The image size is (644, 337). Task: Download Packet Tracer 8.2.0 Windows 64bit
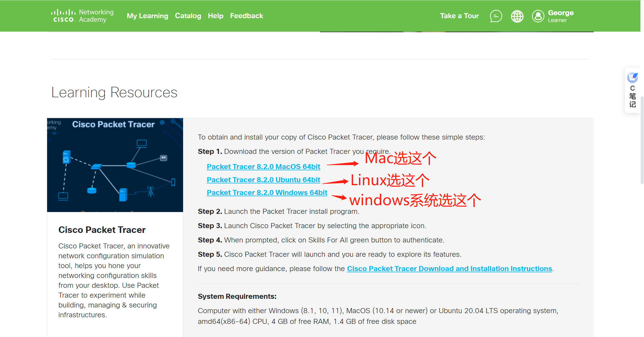(x=267, y=193)
